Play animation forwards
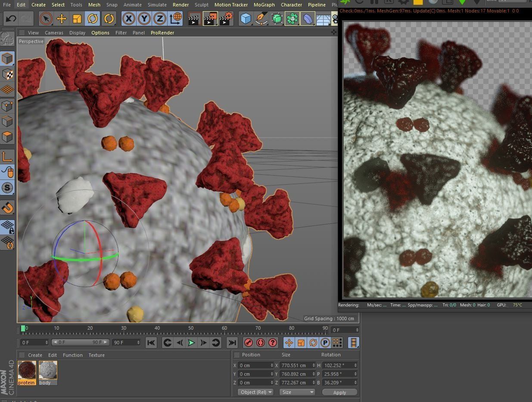The height and width of the screenshot is (402, 532). point(191,343)
